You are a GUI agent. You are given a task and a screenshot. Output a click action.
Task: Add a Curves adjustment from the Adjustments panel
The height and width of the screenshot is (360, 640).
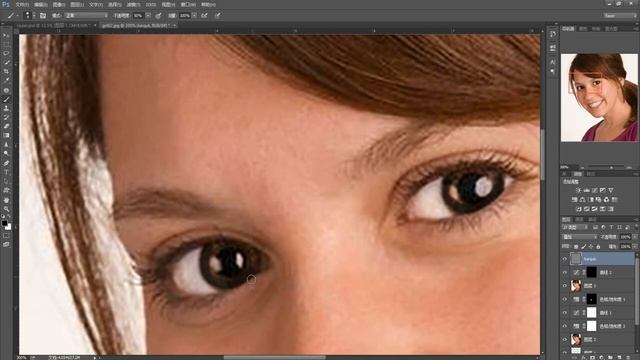pos(595,190)
